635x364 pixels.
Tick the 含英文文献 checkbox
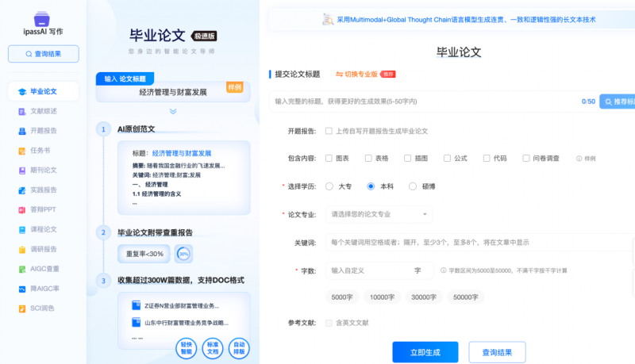tap(329, 323)
